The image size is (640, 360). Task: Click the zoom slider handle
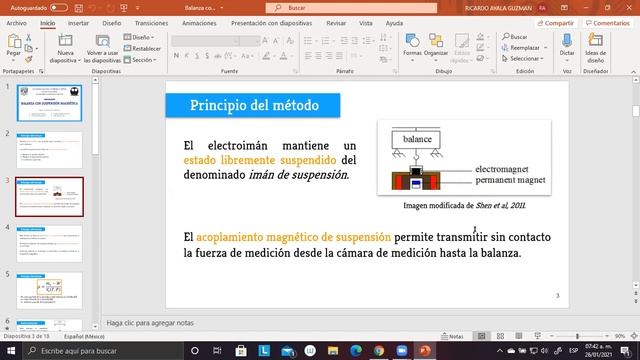577,336
